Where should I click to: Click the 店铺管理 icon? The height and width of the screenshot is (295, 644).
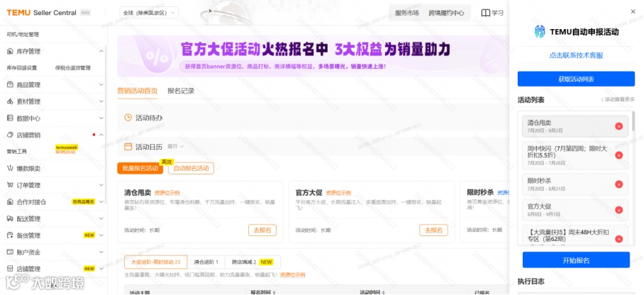pos(10,269)
